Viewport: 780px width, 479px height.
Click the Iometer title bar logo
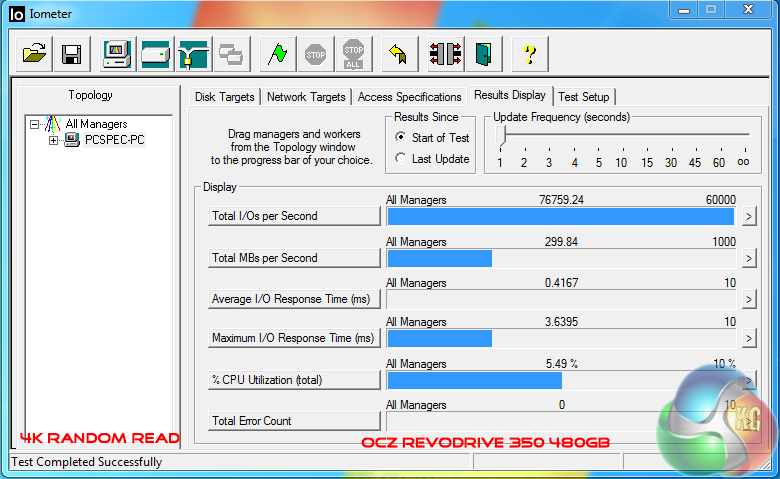16,14
